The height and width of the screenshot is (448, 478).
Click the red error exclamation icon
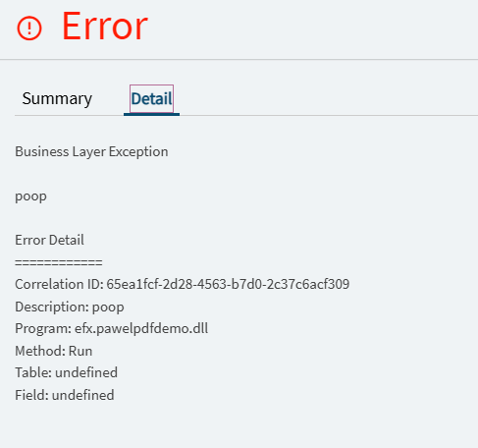coord(29,28)
